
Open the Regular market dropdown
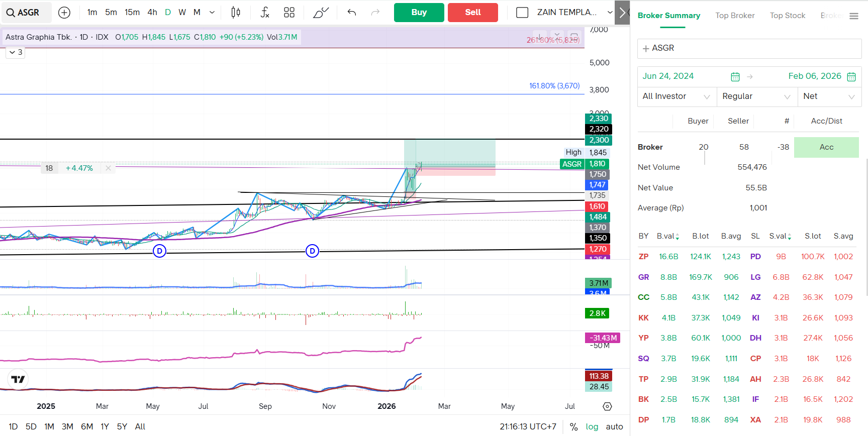pyautogui.click(x=757, y=96)
